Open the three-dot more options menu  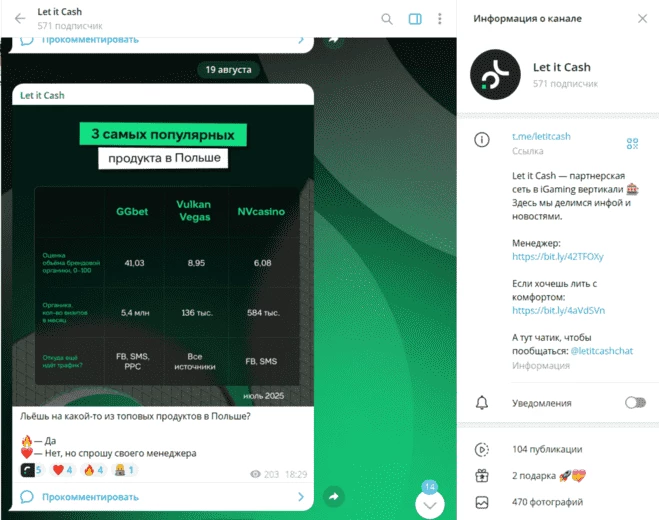(440, 19)
